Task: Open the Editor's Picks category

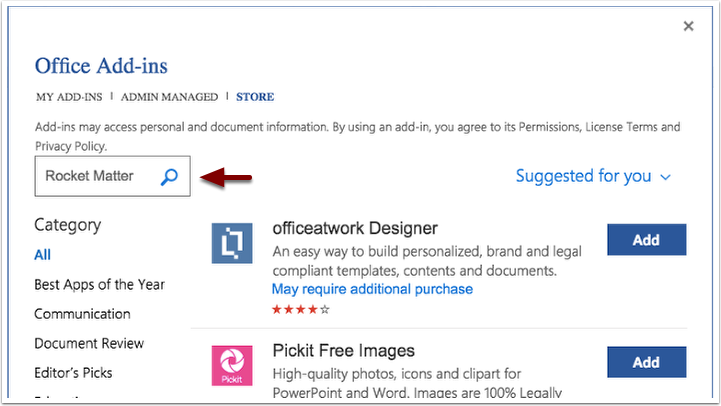Action: click(x=73, y=373)
